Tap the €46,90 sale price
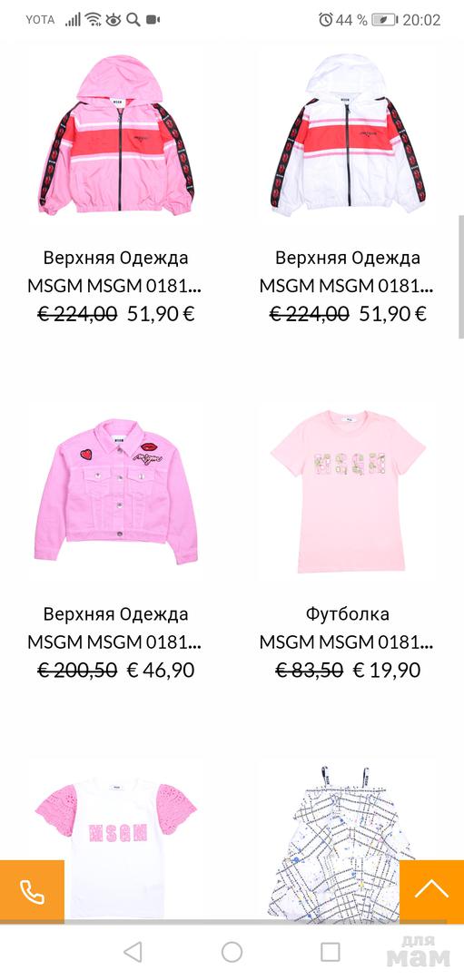 click(161, 670)
